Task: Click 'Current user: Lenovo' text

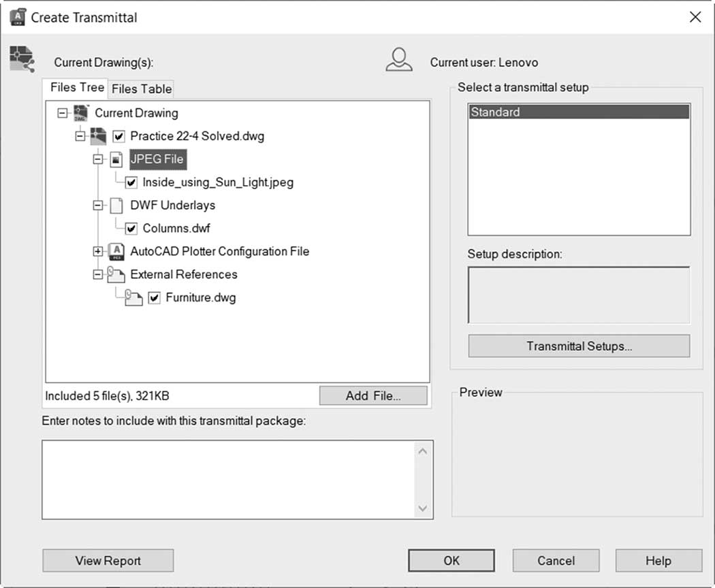Action: 483,63
